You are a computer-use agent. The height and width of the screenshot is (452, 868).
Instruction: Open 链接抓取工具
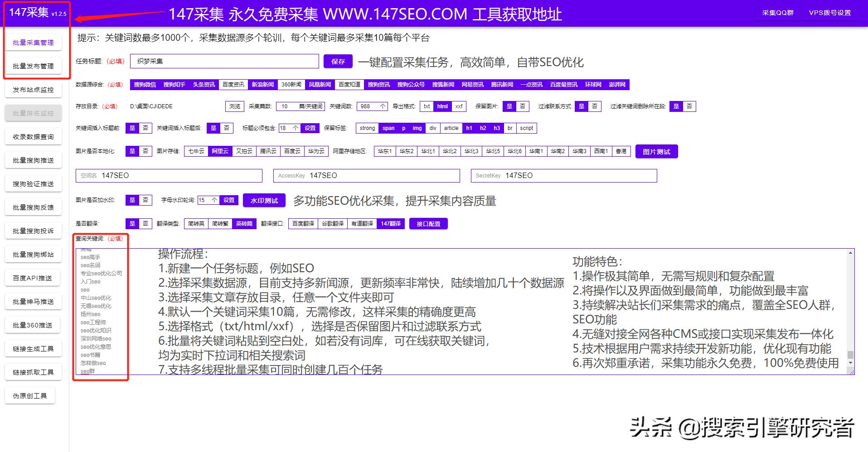point(33,372)
